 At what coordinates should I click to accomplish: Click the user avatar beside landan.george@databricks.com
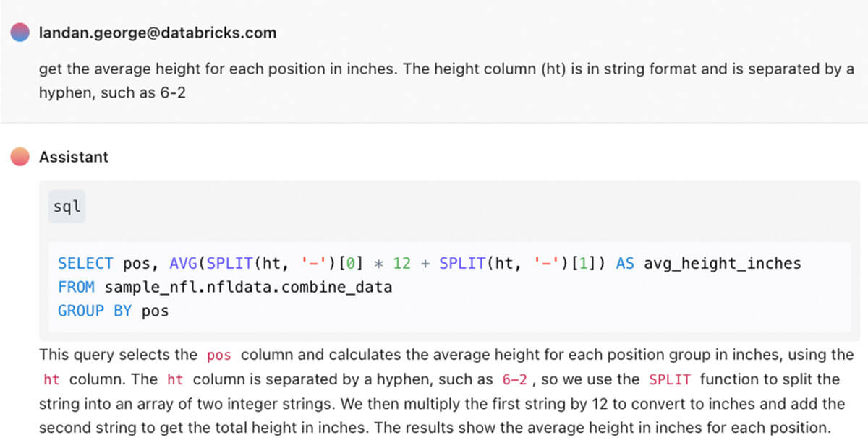[20, 33]
